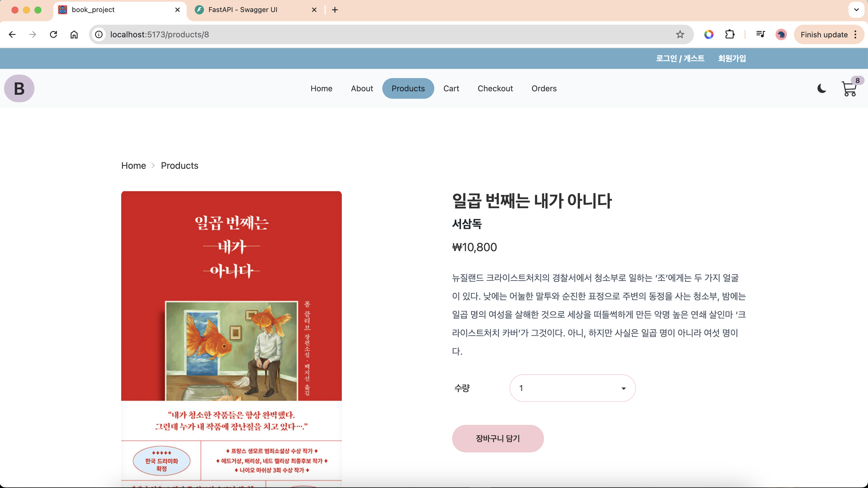Open the Chrome three-dot menu
Screen dimensions: 868x488
click(x=856, y=34)
